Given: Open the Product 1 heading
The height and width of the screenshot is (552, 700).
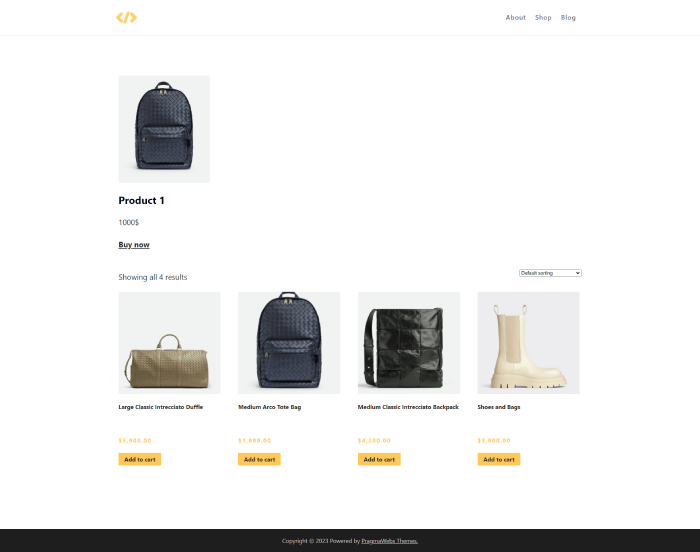Looking at the screenshot, I should [142, 201].
